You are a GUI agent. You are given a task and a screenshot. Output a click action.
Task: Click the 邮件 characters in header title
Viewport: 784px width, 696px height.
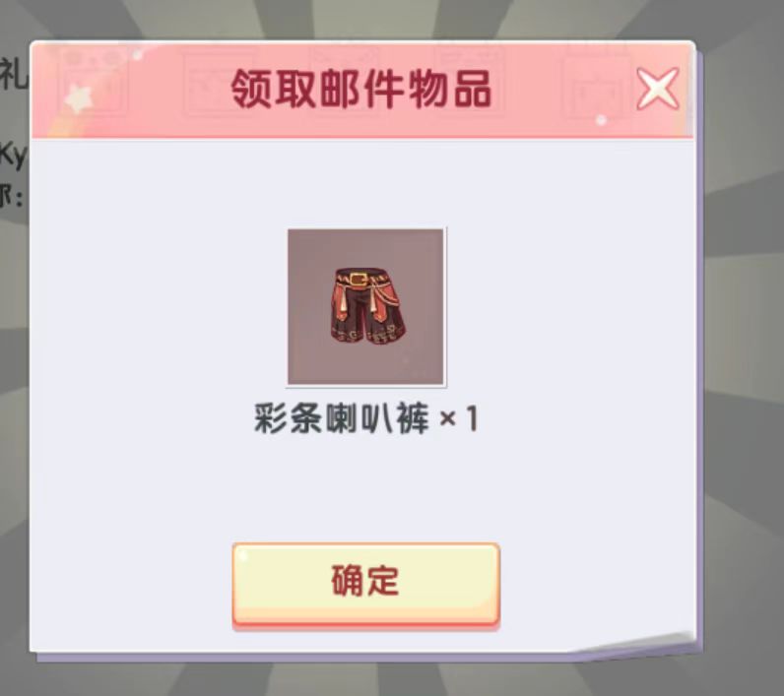pos(361,89)
